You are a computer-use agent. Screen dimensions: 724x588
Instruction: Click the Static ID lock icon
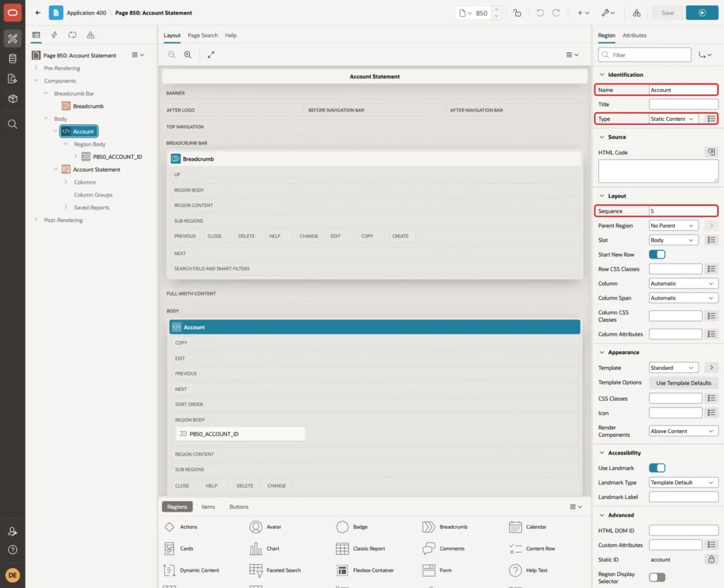[711, 560]
